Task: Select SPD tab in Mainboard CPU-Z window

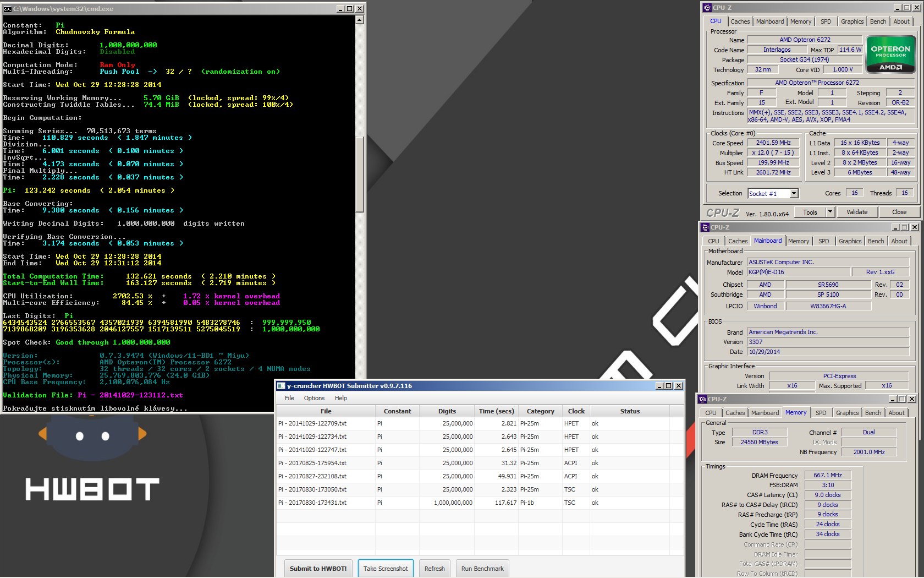Action: click(x=823, y=241)
